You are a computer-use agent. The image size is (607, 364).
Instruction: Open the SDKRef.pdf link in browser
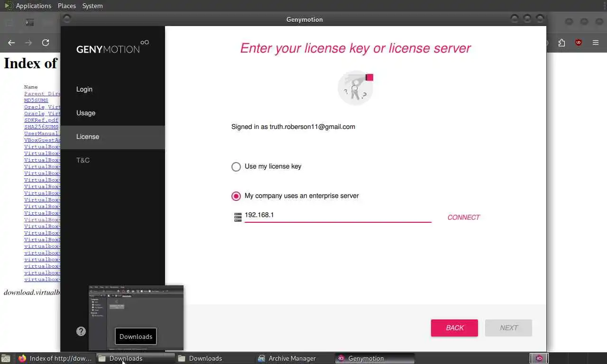tap(41, 120)
